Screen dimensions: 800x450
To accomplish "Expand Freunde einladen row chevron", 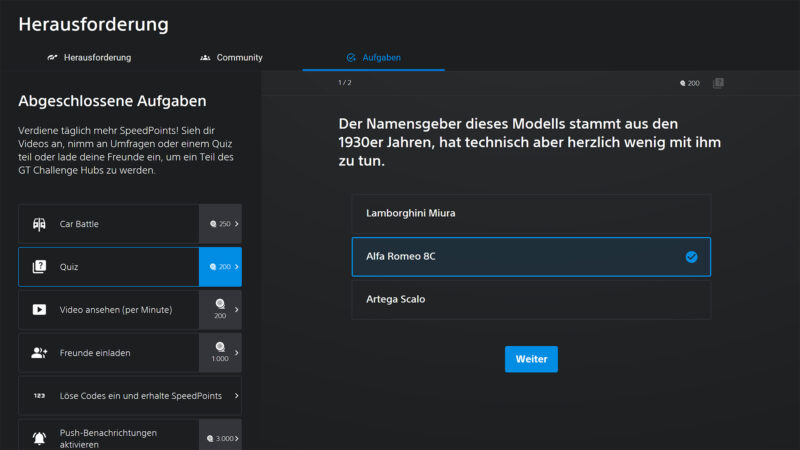I will [x=236, y=353].
